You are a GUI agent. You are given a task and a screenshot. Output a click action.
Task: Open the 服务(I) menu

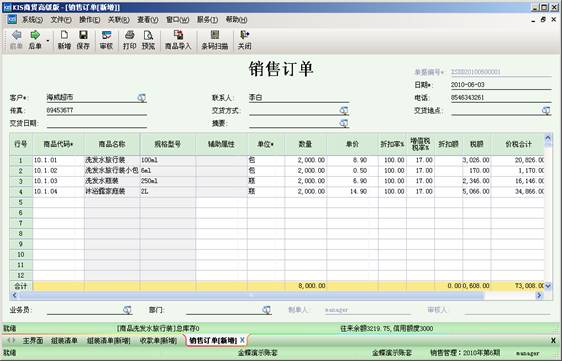point(207,20)
